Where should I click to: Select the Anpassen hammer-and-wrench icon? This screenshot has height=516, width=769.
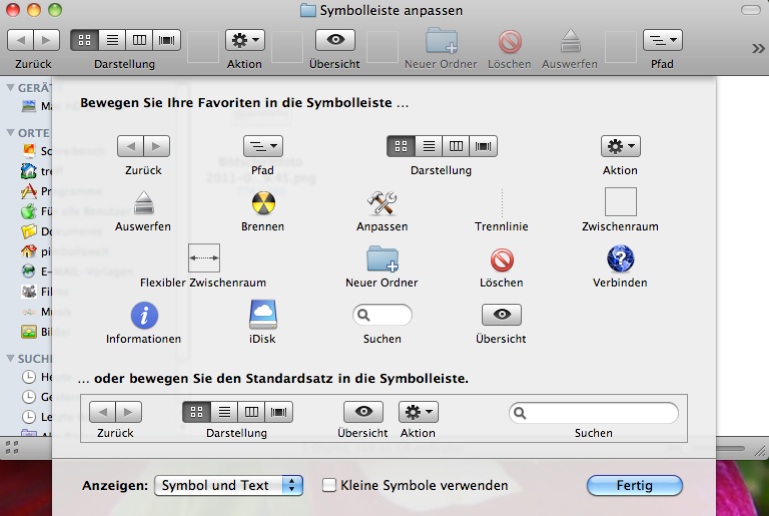click(x=382, y=203)
